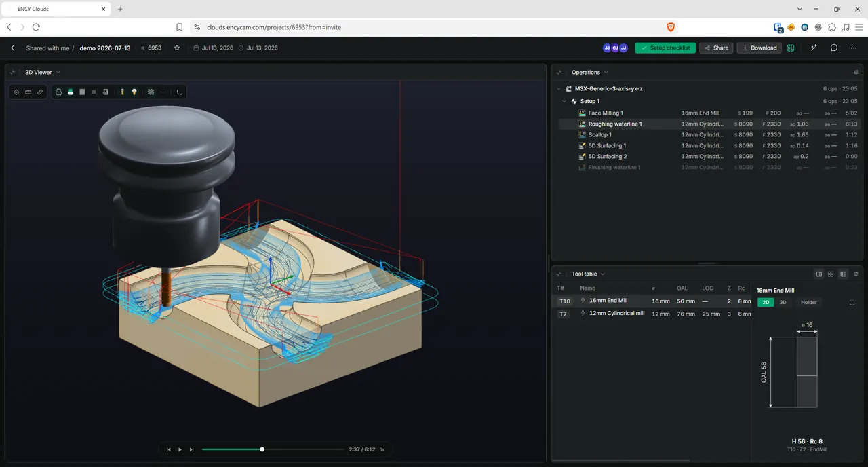Viewport: 868px width, 467px height.
Task: Select the measure ruler tool
Action: pos(39,92)
